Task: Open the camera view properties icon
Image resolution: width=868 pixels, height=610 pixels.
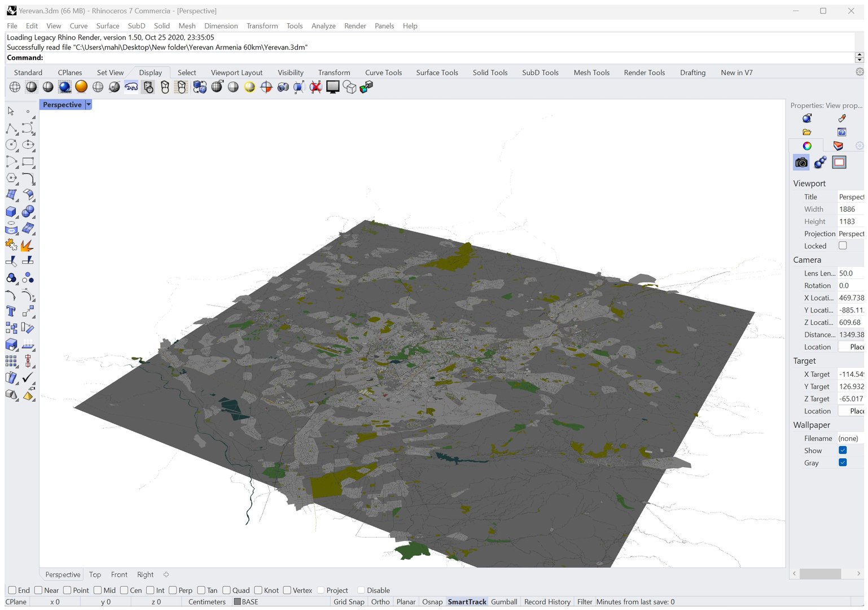Action: (801, 163)
